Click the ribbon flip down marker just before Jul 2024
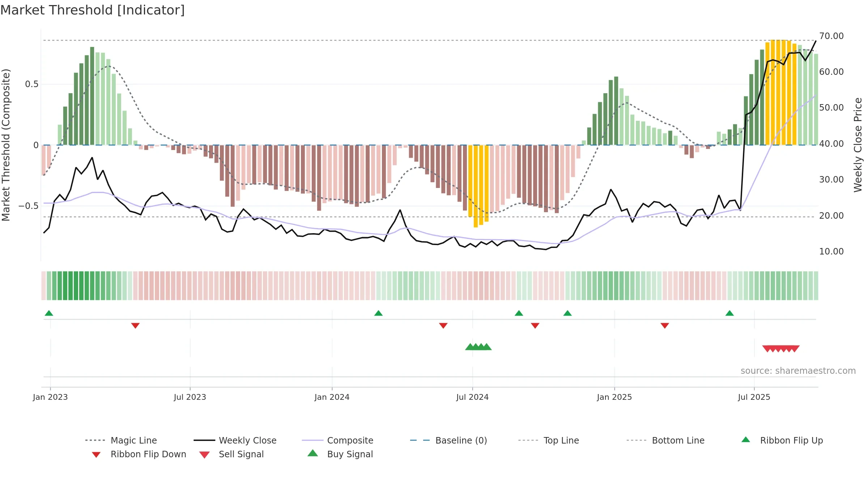The image size is (868, 488). point(443,326)
